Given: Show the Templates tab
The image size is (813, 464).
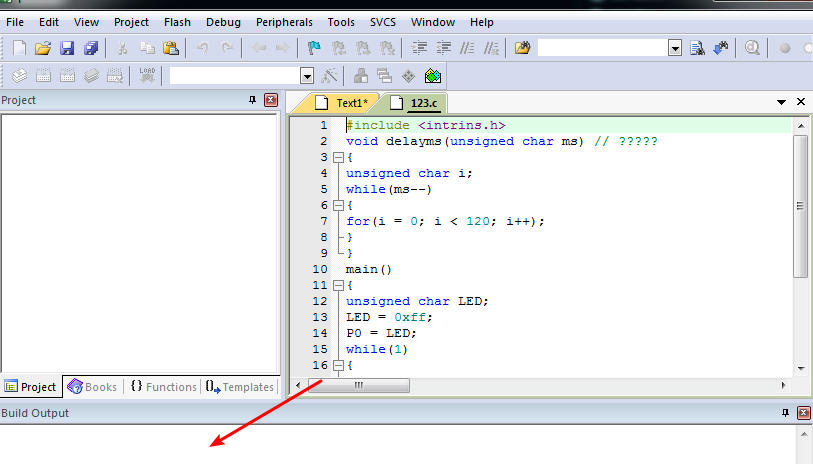Looking at the screenshot, I should (239, 387).
